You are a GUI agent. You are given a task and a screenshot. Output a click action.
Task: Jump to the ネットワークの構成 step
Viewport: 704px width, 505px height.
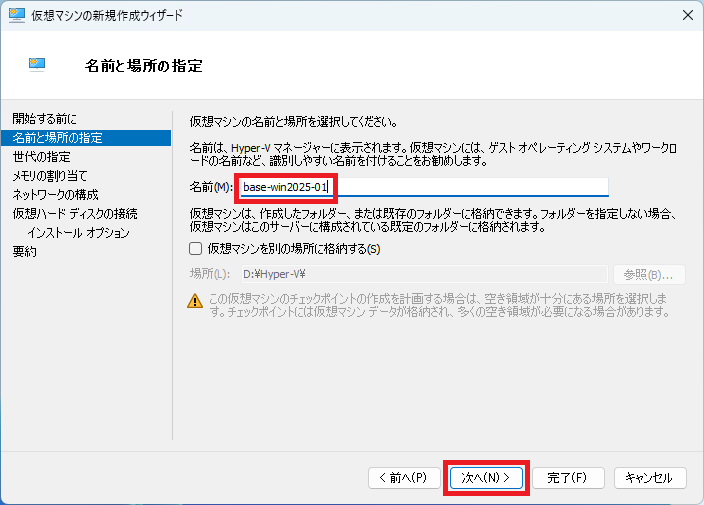(x=55, y=194)
